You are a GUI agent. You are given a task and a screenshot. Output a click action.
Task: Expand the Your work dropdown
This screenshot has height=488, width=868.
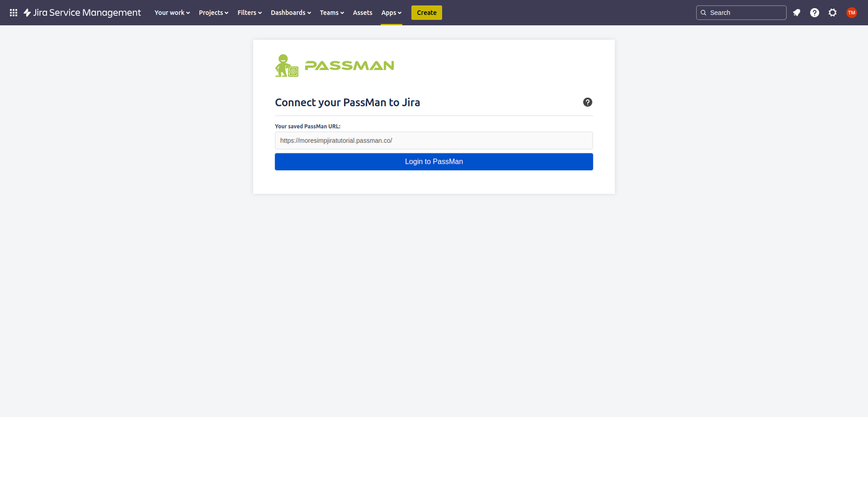(172, 12)
